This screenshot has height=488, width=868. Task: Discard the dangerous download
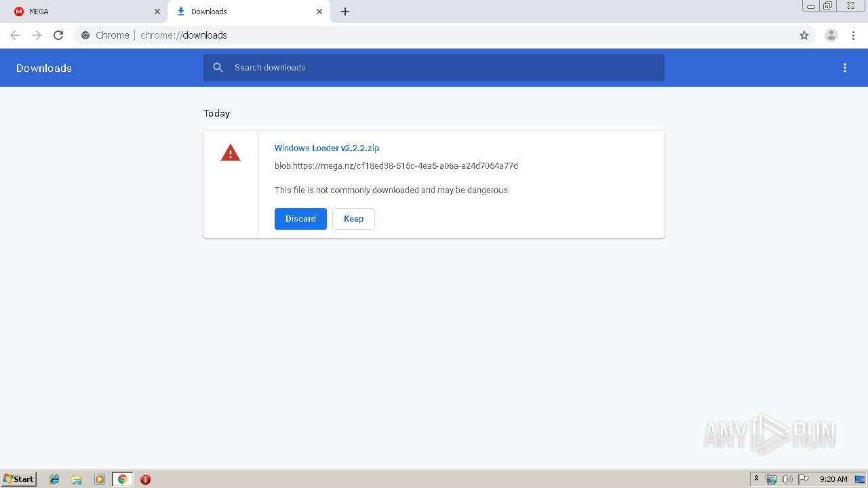click(300, 219)
